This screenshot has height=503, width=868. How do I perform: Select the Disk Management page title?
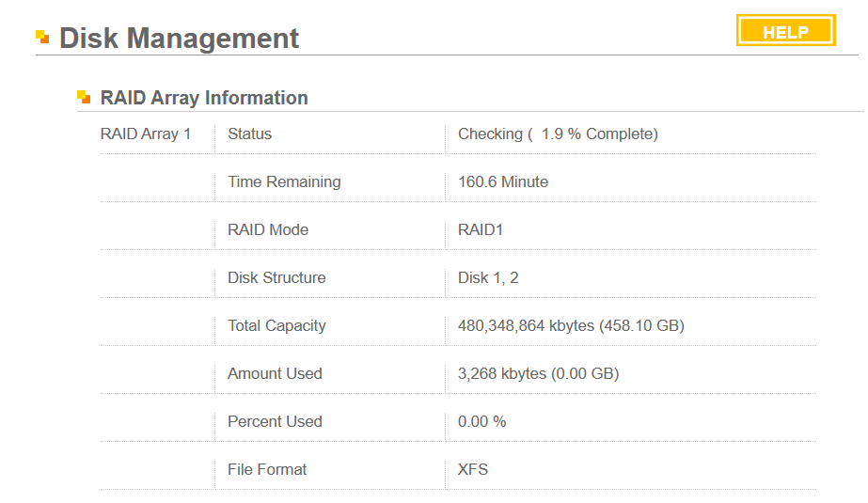179,39
